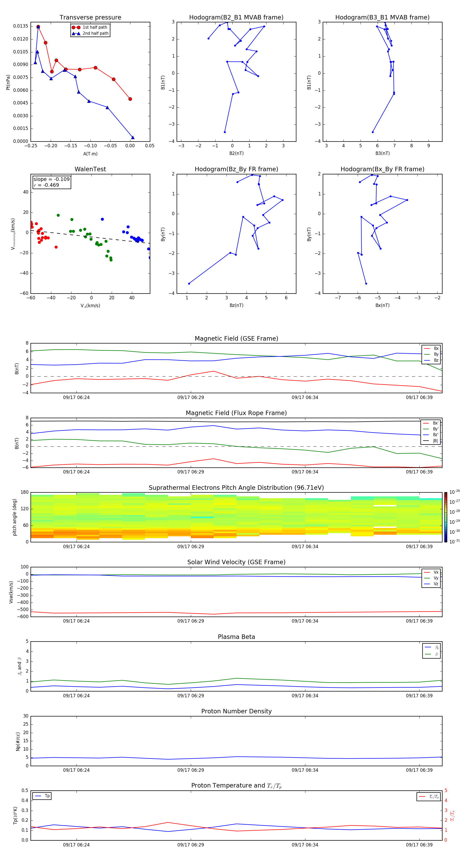Click the "Proton Temperature and Te/Tp" title
The image size is (473, 868).
pyautogui.click(x=236, y=786)
